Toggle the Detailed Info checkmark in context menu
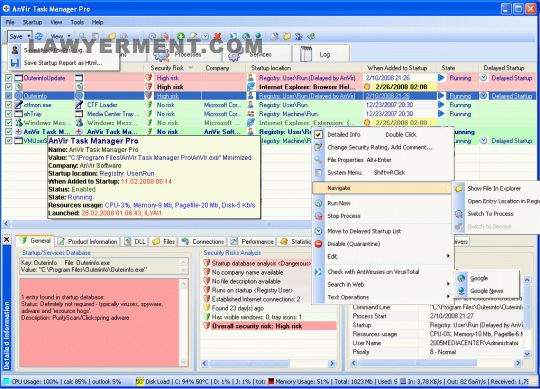 [319, 135]
